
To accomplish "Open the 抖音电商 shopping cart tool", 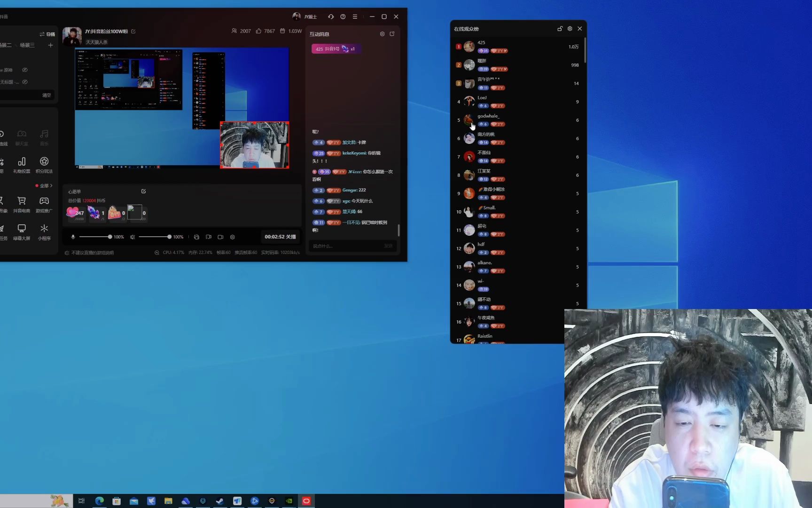I will (x=22, y=205).
